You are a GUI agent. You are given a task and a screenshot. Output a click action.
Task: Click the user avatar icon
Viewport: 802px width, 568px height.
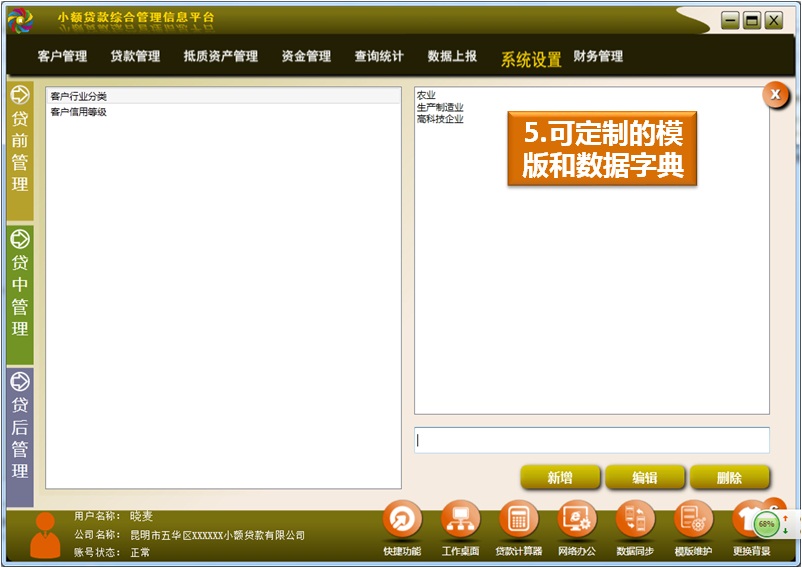click(45, 535)
